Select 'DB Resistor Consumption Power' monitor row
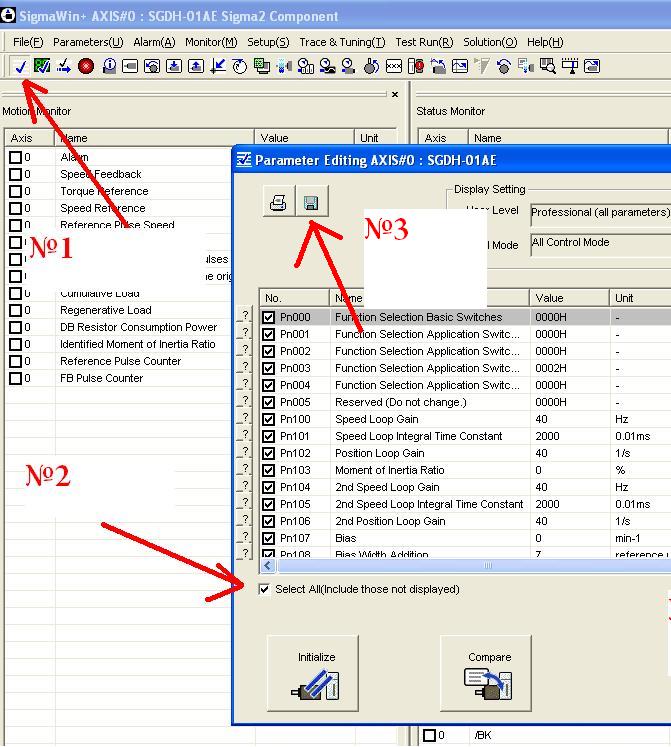Screen dimensions: 671x747 [118, 327]
